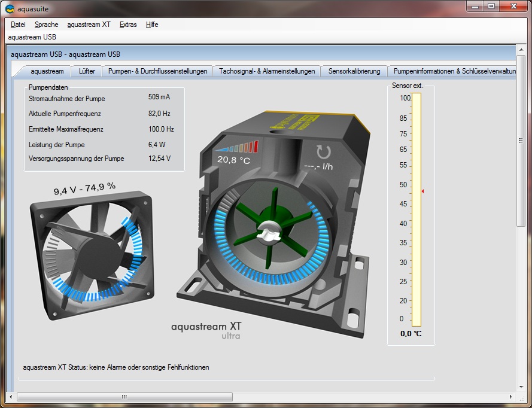Maximize the aquasuite window

coord(491,7)
